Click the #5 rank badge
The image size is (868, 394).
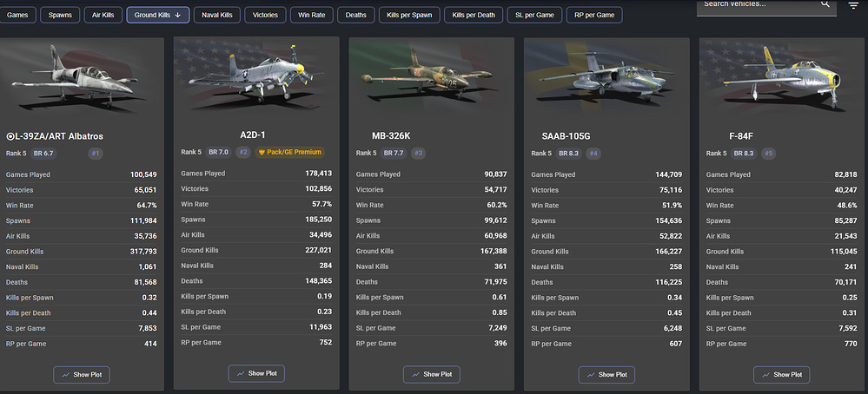(x=768, y=153)
